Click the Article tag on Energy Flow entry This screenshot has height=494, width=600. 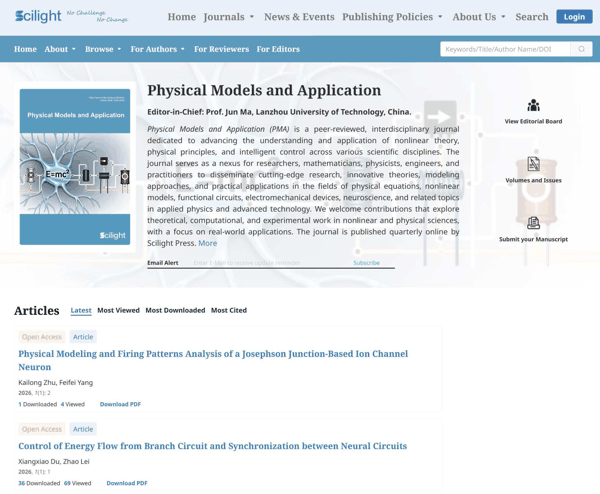click(83, 429)
